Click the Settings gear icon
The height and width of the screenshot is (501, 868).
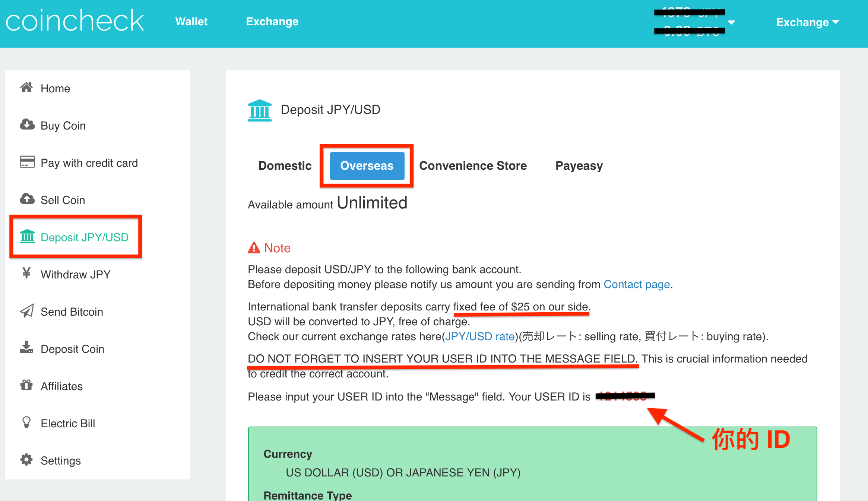(x=26, y=460)
